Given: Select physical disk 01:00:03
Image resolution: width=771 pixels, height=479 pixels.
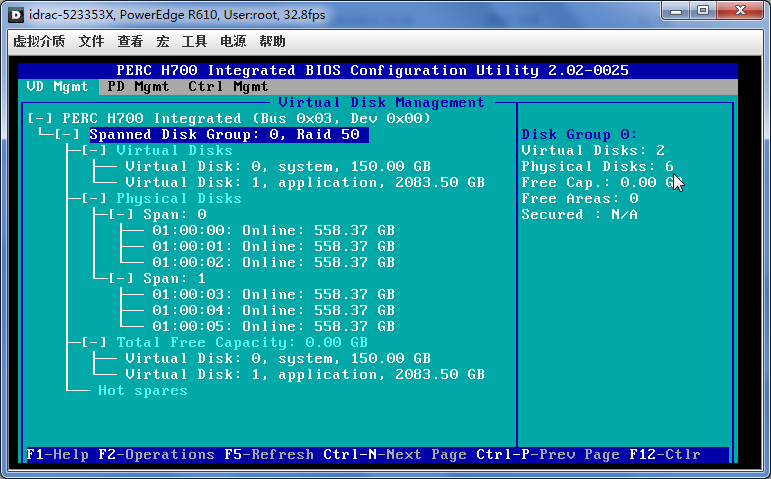Looking at the screenshot, I should [273, 295].
